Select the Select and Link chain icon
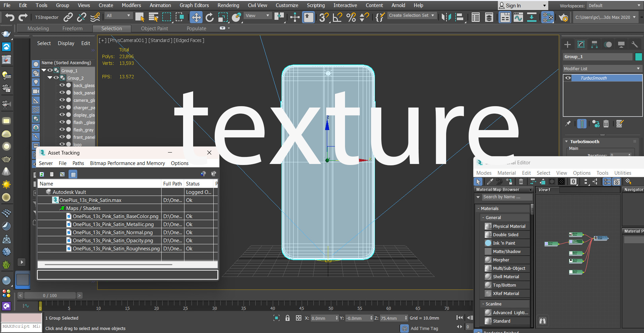This screenshot has width=644, height=333. point(68,17)
